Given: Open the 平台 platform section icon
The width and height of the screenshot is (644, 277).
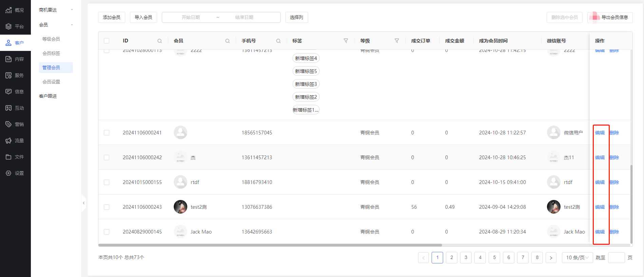Looking at the screenshot, I should coord(9,26).
